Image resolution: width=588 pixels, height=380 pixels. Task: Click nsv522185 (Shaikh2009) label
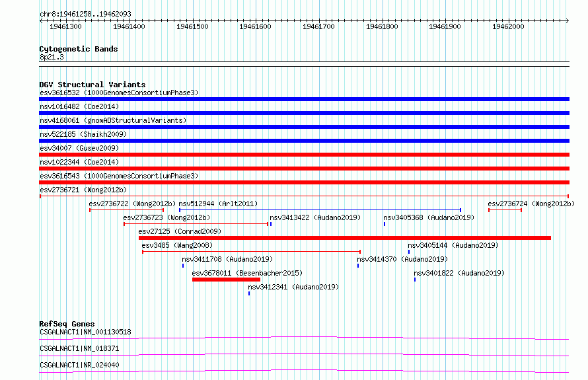click(x=83, y=134)
